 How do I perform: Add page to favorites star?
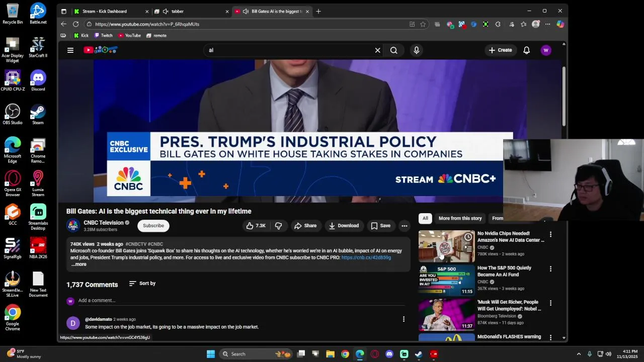pyautogui.click(x=423, y=24)
